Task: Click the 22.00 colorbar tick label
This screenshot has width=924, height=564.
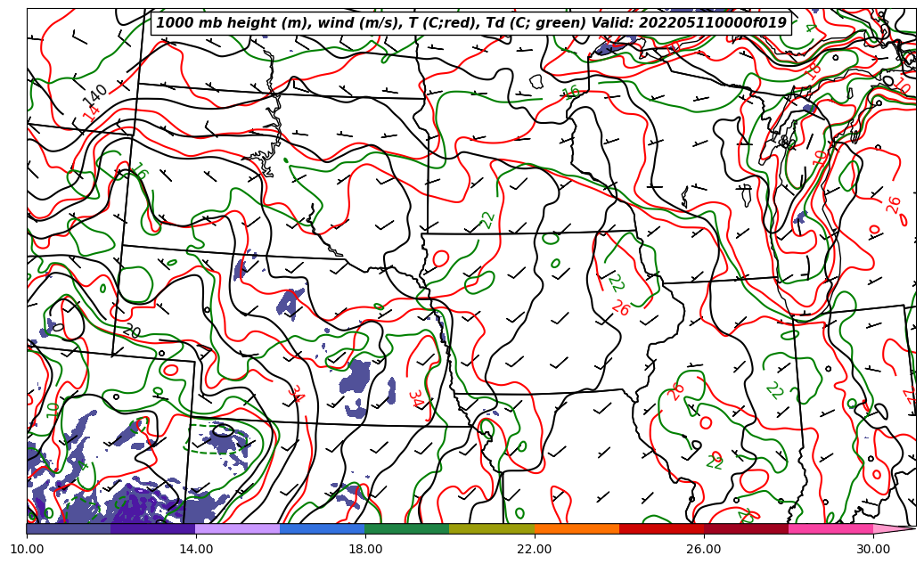Action: (535, 549)
